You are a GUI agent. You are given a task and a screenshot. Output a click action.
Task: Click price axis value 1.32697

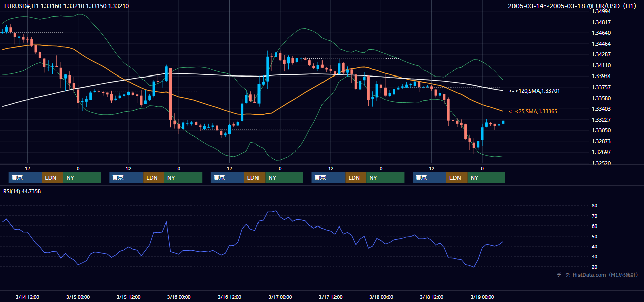point(600,152)
